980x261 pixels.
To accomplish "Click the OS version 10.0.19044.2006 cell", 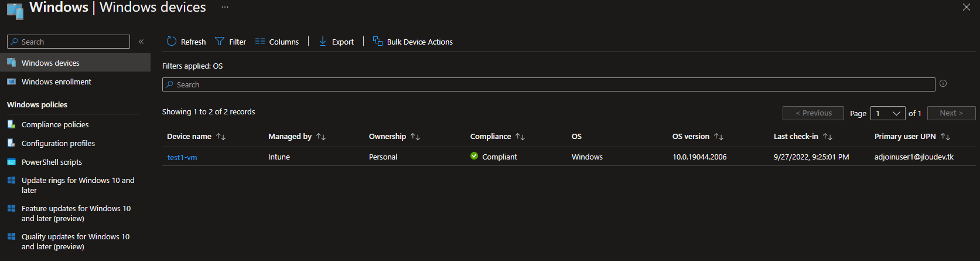I will 699,157.
